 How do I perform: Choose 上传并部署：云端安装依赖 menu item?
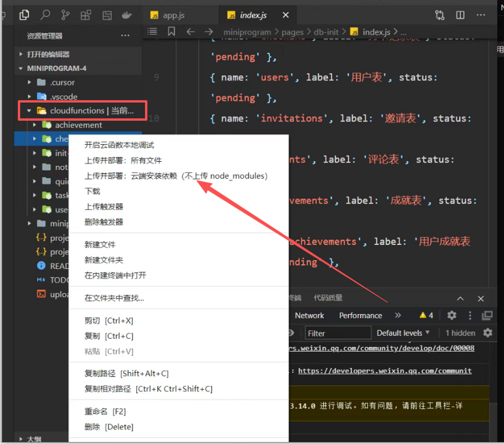point(176,176)
